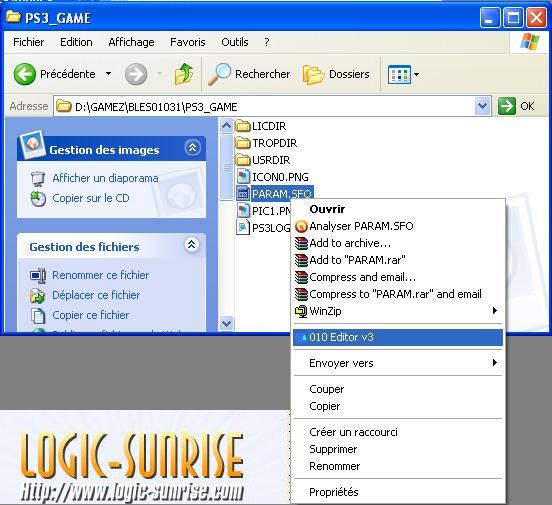Choose Compress and email... entry
The width and height of the screenshot is (552, 505).
coord(398,277)
